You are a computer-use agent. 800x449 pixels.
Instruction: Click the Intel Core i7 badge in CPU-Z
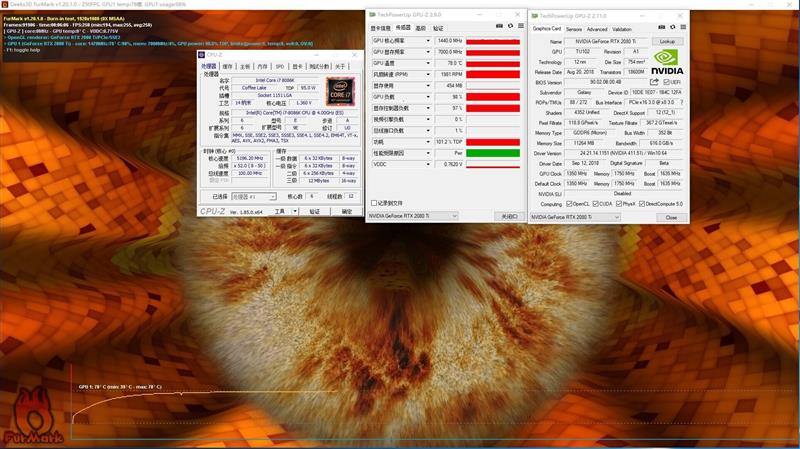[340, 91]
